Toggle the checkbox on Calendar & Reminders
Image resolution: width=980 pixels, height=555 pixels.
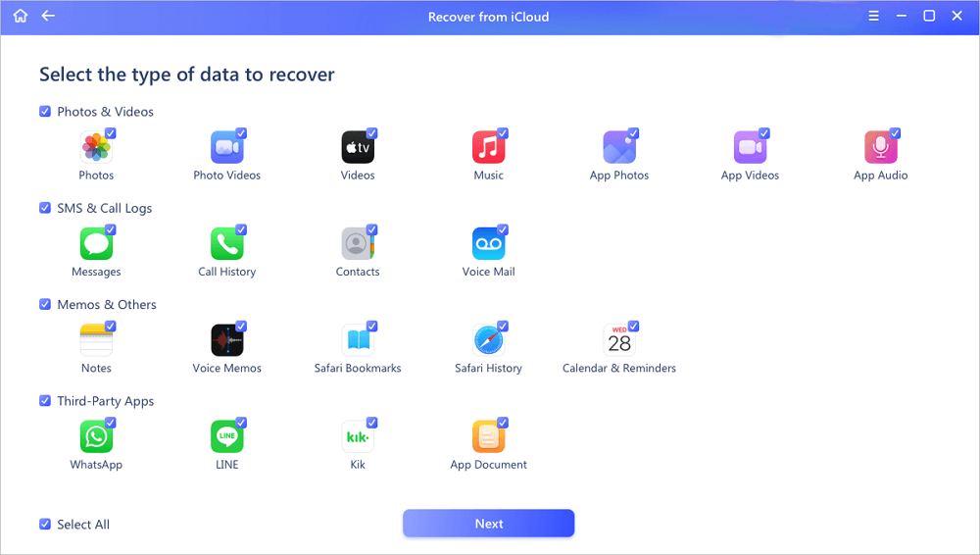[633, 326]
